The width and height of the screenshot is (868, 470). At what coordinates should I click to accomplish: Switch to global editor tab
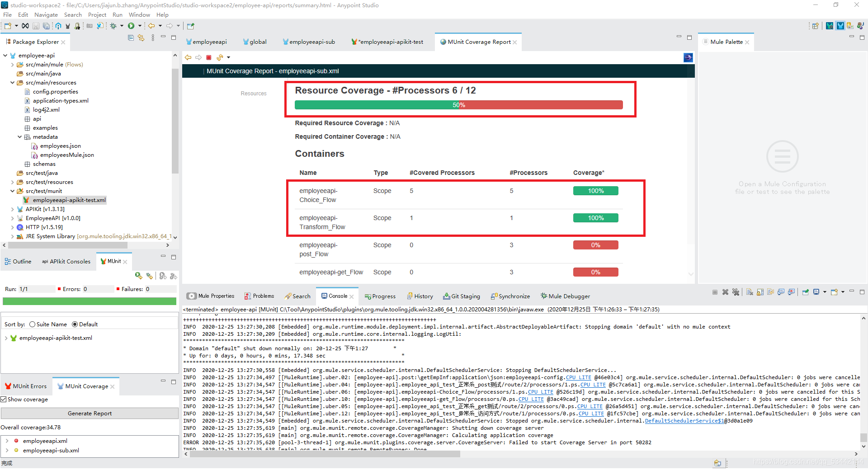click(x=255, y=42)
